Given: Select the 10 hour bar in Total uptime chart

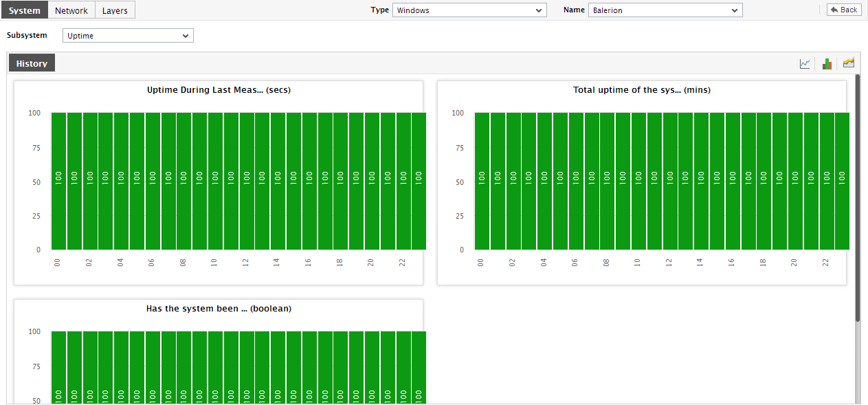Looking at the screenshot, I should pos(638,181).
